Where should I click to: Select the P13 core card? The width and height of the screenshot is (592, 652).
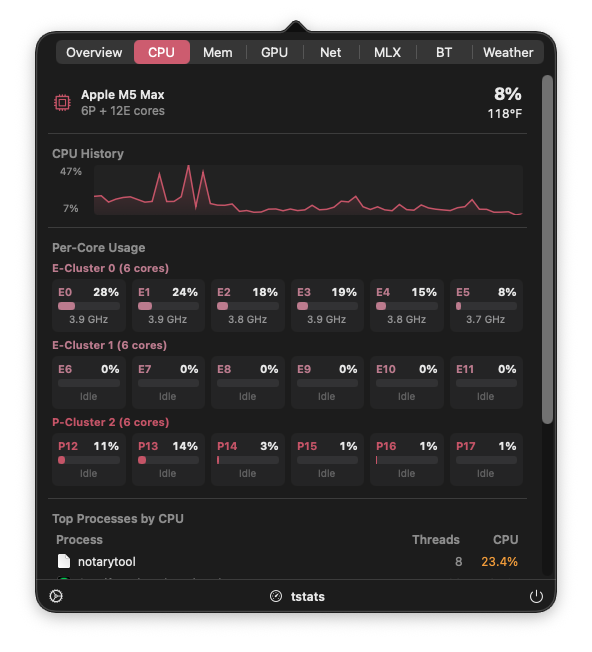(x=168, y=459)
